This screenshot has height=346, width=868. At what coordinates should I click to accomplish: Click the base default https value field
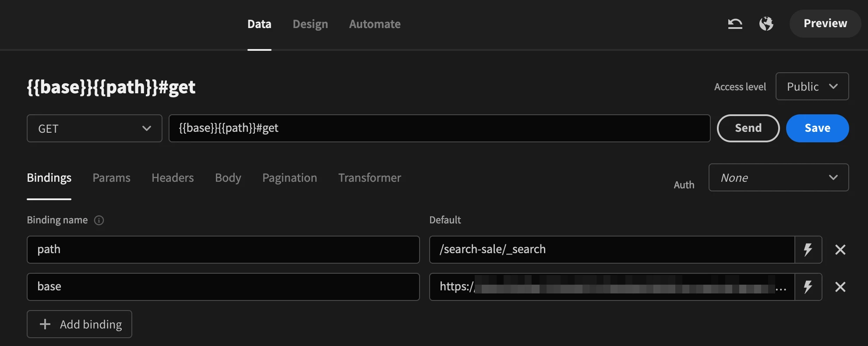(x=612, y=287)
